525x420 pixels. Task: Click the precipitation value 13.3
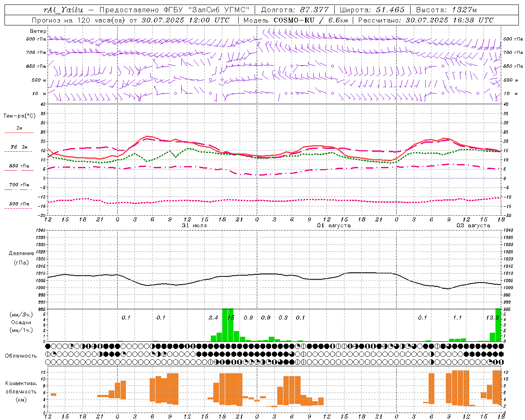[x=492, y=317]
